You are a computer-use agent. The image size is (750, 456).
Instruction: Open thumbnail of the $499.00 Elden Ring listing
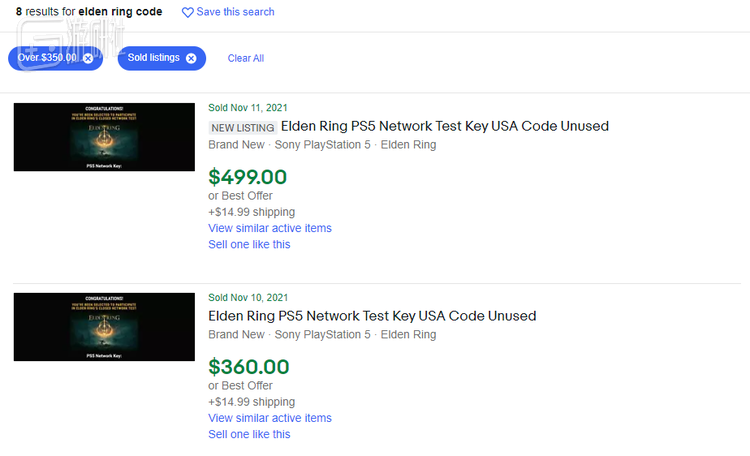[x=104, y=137]
